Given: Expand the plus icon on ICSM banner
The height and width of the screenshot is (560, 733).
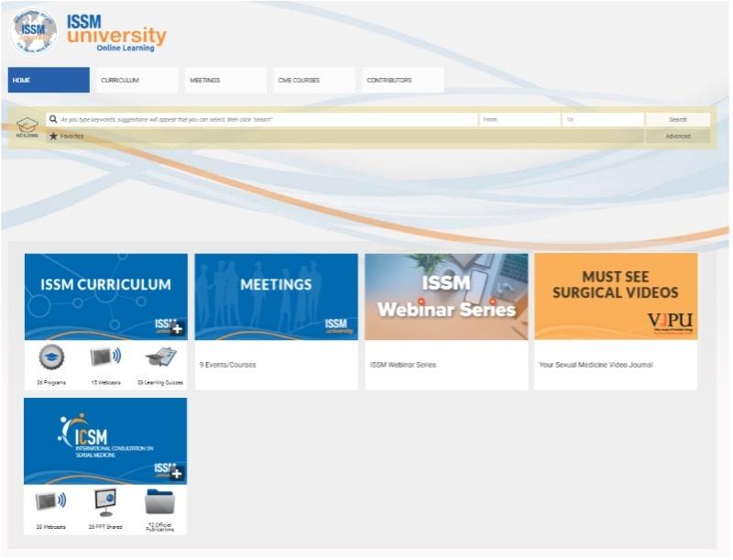Looking at the screenshot, I should (177, 474).
